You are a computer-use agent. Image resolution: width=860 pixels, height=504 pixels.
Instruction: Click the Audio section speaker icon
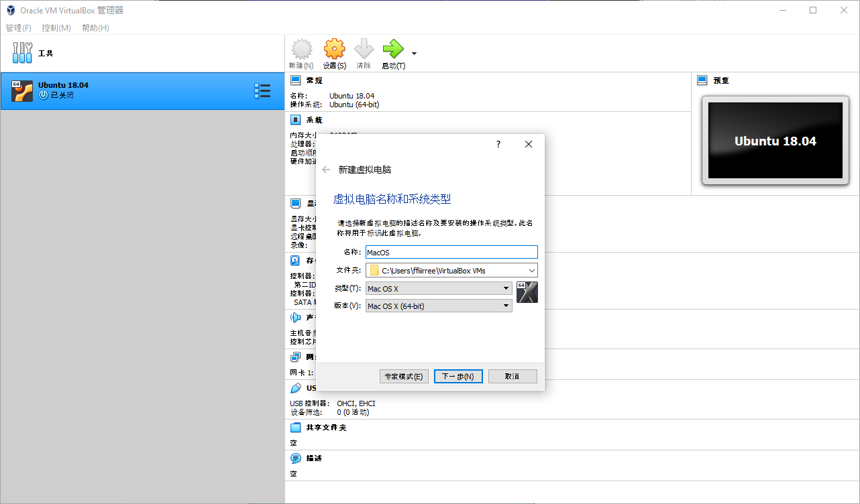coord(295,317)
